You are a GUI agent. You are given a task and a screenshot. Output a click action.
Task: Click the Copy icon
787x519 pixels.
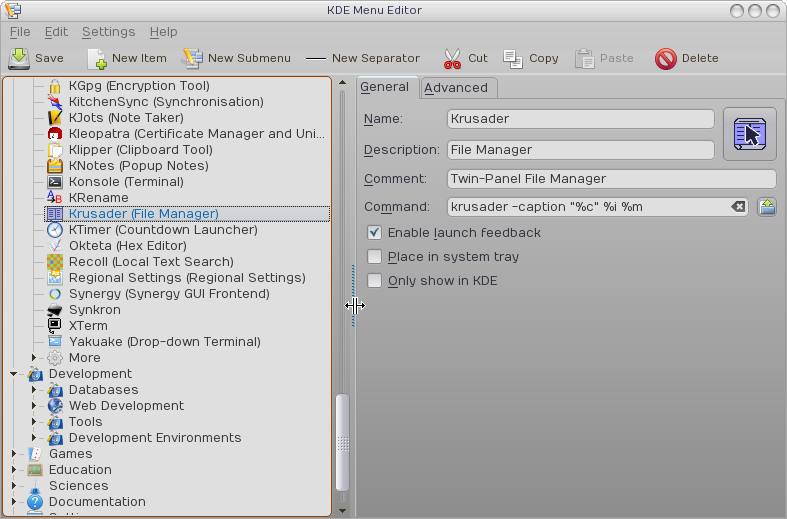tap(513, 59)
